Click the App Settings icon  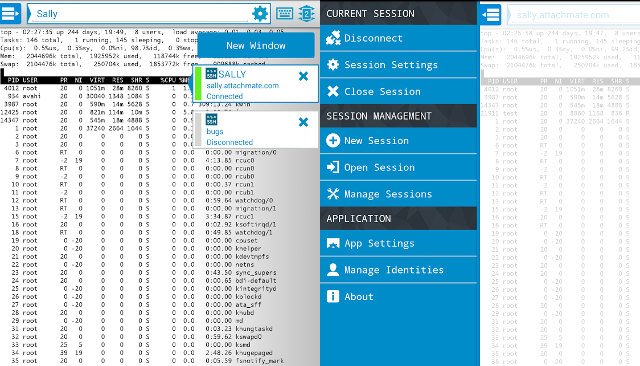tap(333, 243)
